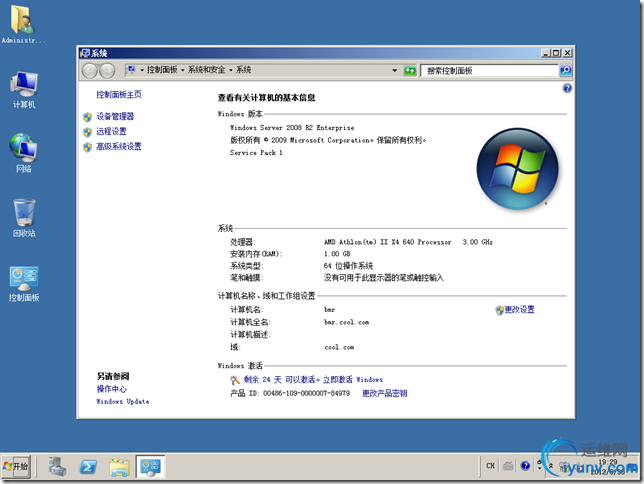This screenshot has width=644, height=484.
Task: Select computer full name bmr.cool.com
Action: point(346,322)
